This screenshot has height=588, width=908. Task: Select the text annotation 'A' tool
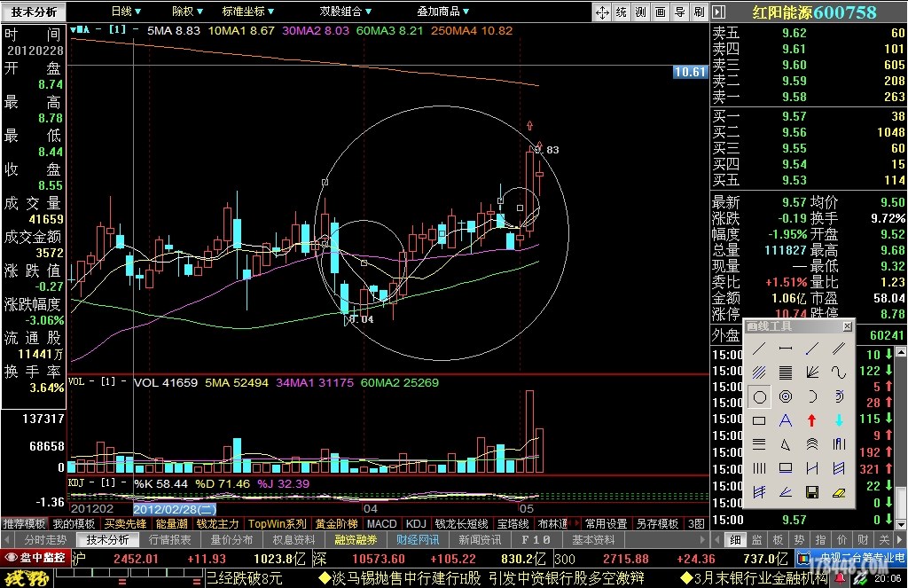coord(785,420)
